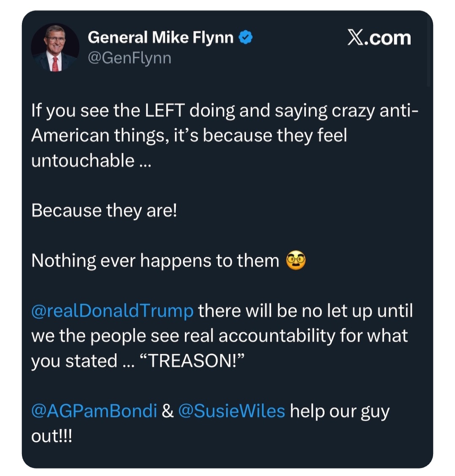Open the @SusieWiles mention
This screenshot has height=476, width=455.
231,411
